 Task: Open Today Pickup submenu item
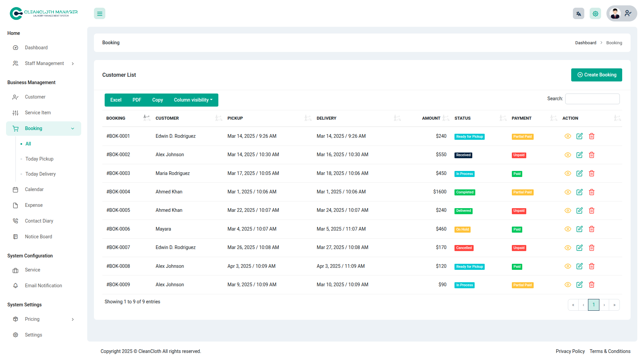39,159
